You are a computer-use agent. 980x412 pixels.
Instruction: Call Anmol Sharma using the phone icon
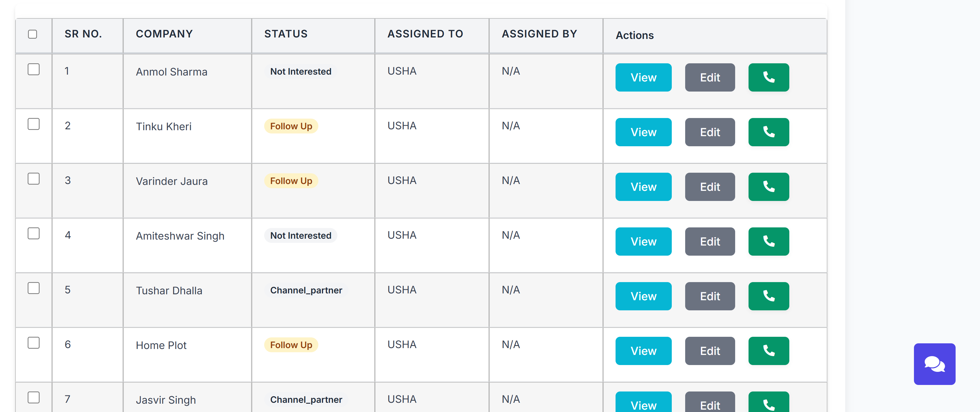tap(768, 77)
